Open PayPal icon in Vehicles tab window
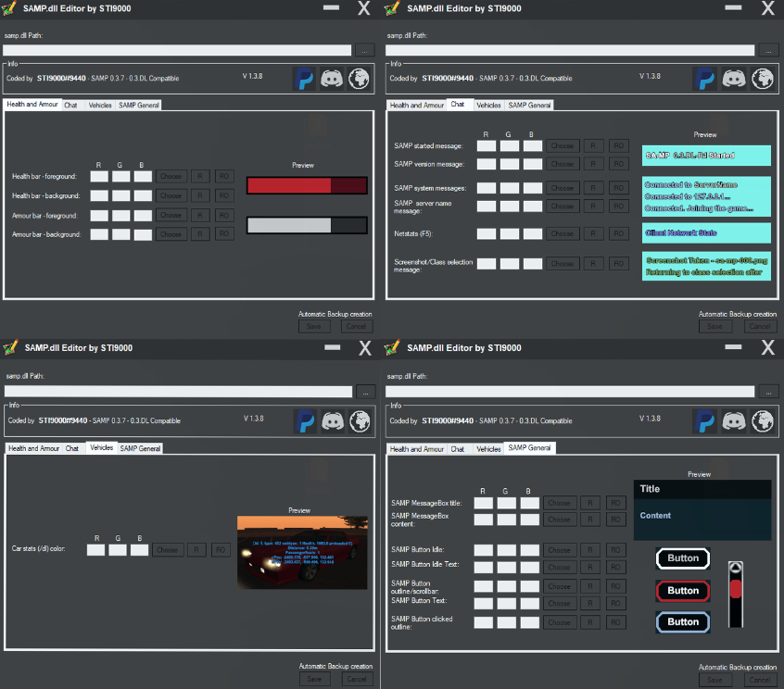The height and width of the screenshot is (689, 784). pos(306,421)
